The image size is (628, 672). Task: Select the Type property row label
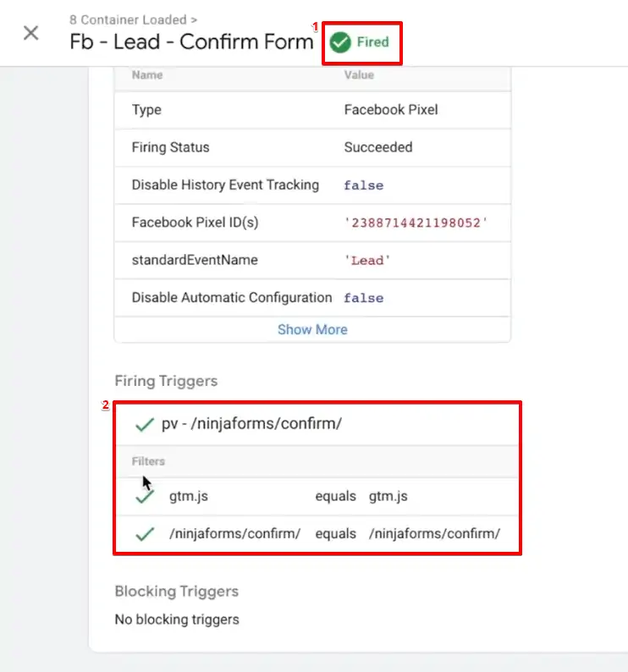coord(146,110)
